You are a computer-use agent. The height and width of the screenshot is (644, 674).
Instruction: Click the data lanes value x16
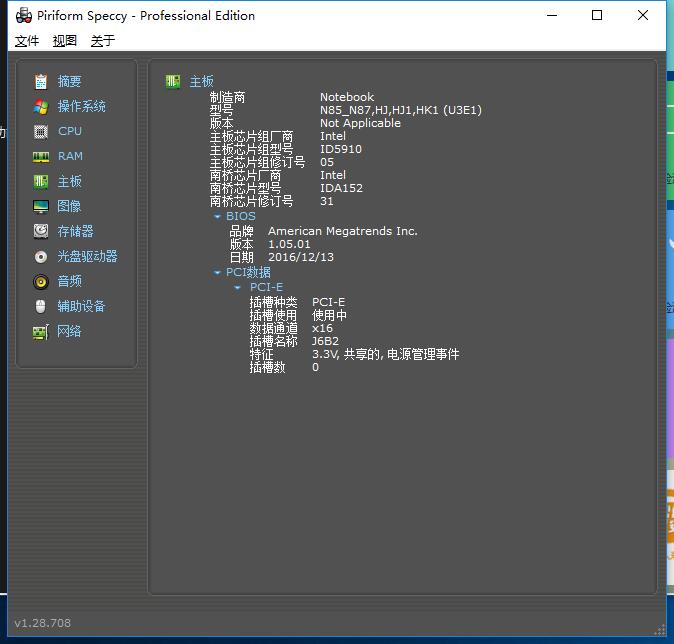point(322,328)
